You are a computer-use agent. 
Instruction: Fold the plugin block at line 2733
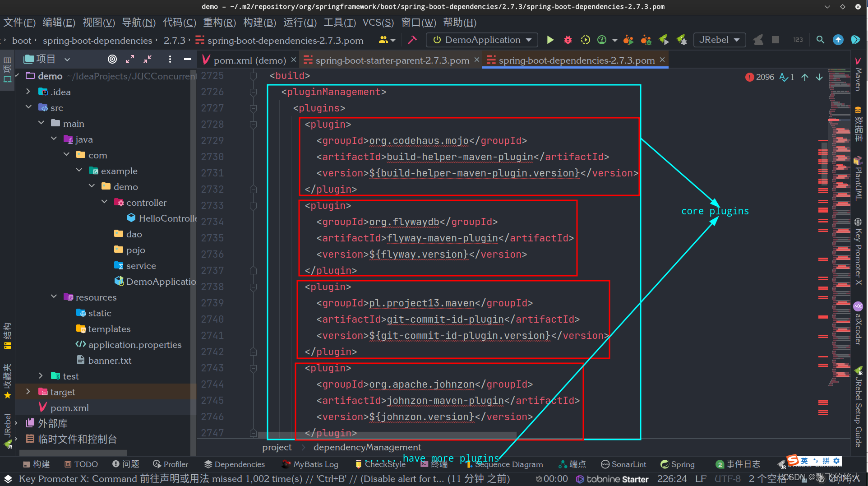click(253, 206)
